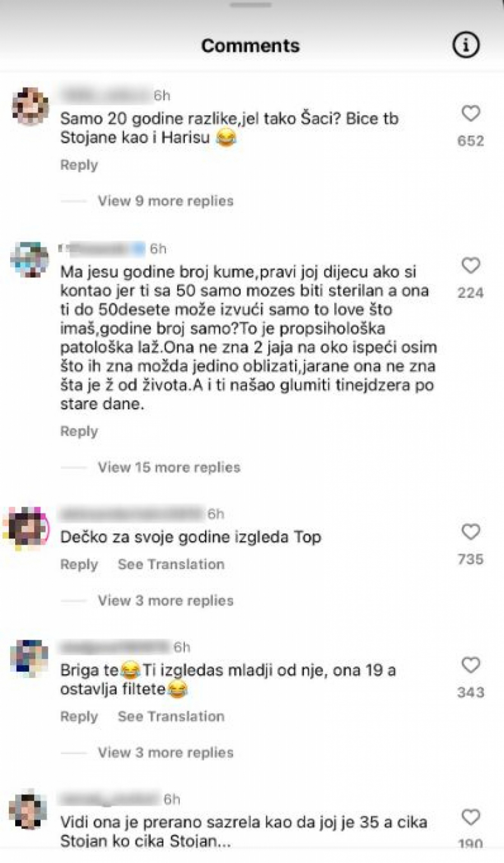Grab the sheet handle at top
This screenshot has height=863, width=504.
250,4
